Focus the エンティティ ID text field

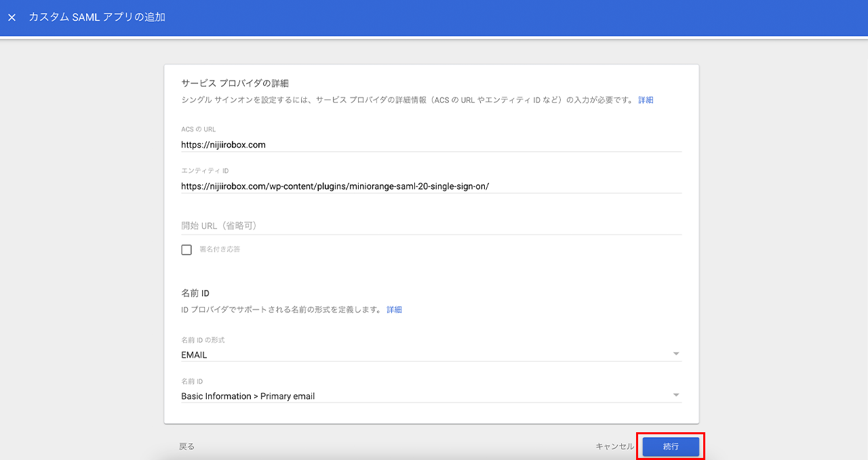431,186
